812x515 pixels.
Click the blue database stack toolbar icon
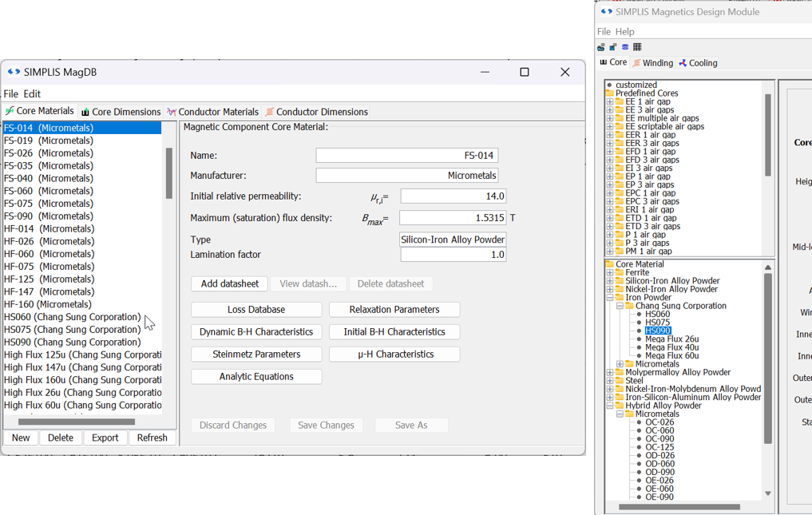click(625, 47)
